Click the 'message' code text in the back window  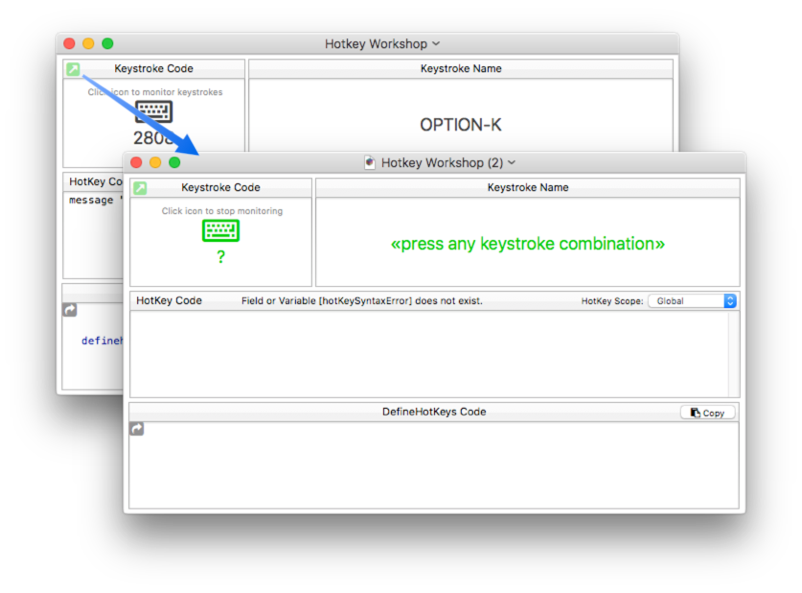click(91, 200)
